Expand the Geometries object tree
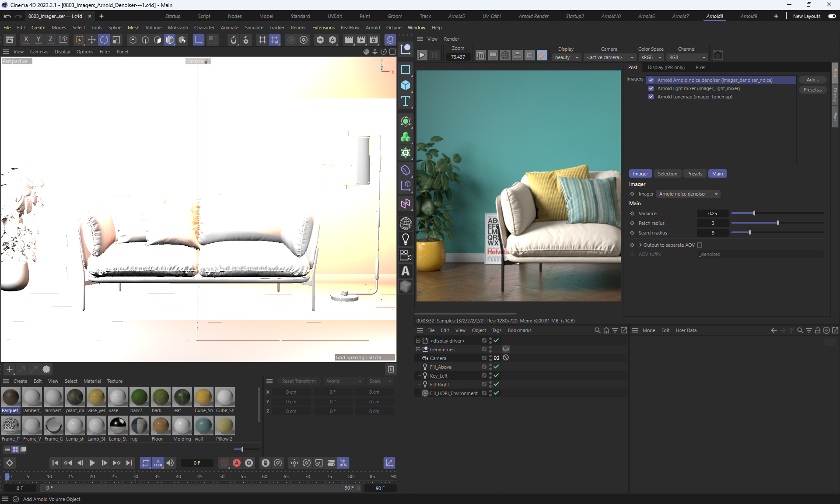The width and height of the screenshot is (840, 504). point(418,350)
